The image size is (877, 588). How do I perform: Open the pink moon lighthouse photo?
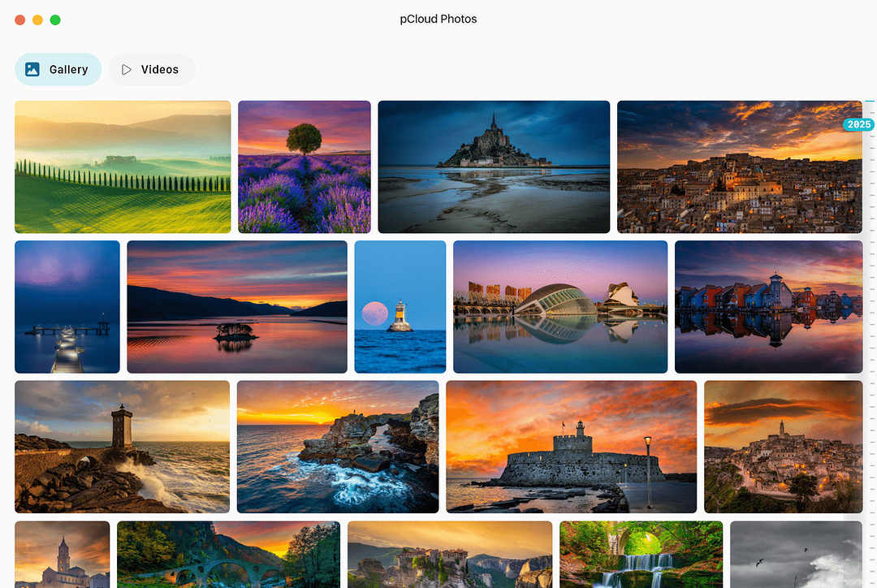[x=400, y=306]
